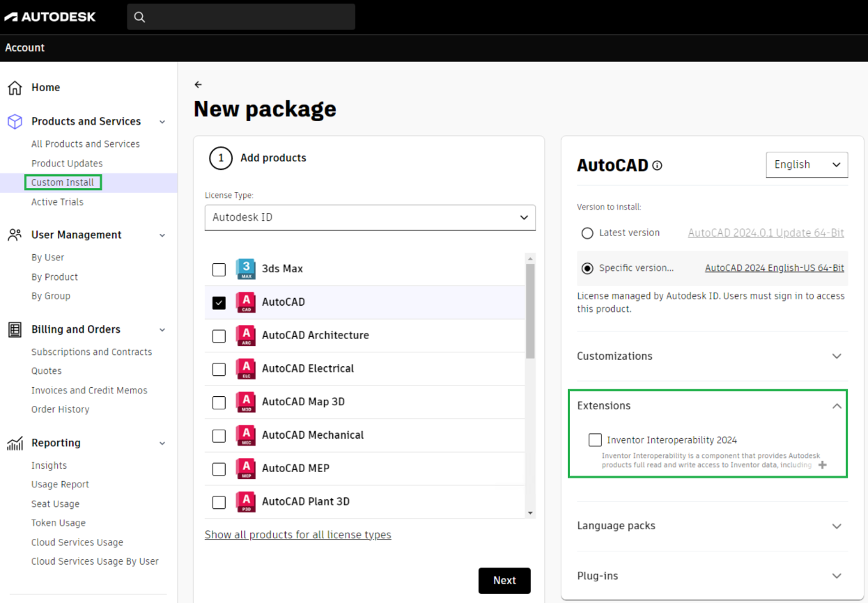Image resolution: width=868 pixels, height=603 pixels.
Task: Click the 3ds Max product icon
Action: (x=245, y=269)
